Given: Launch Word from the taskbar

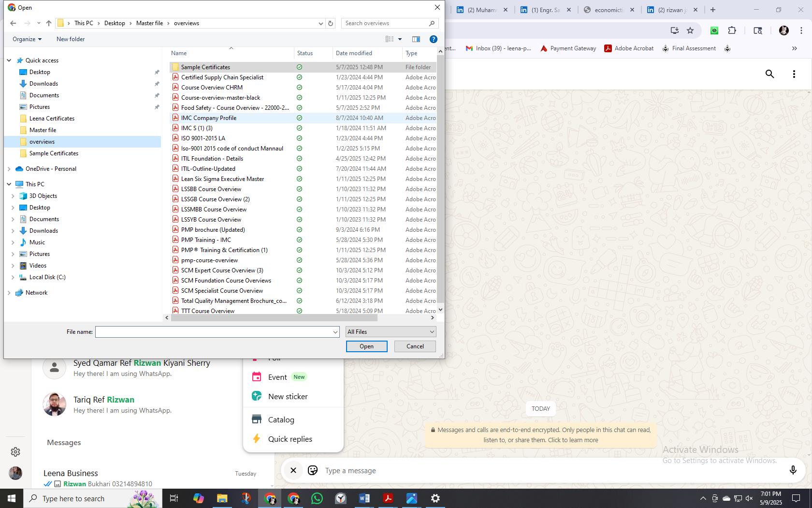Looking at the screenshot, I should pyautogui.click(x=364, y=498).
